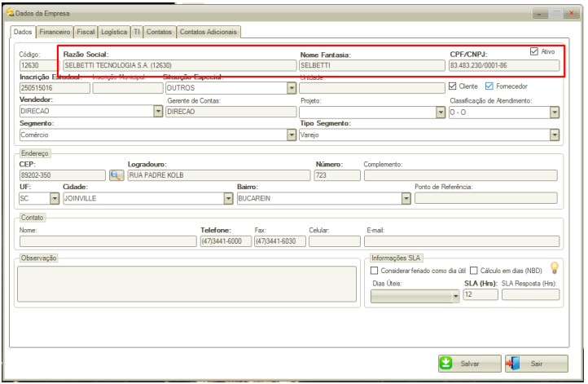Image resolution: width=588 pixels, height=384 pixels.
Task: Click the Logradouro field
Action: point(219,175)
